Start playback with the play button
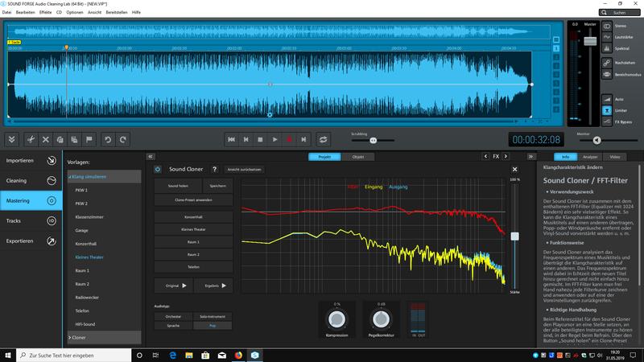644x362 pixels. (x=275, y=139)
